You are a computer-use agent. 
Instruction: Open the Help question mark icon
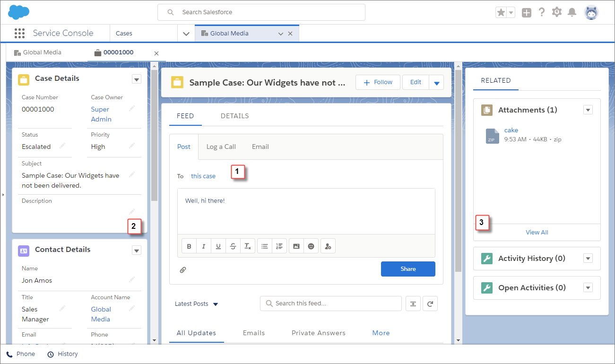(542, 12)
